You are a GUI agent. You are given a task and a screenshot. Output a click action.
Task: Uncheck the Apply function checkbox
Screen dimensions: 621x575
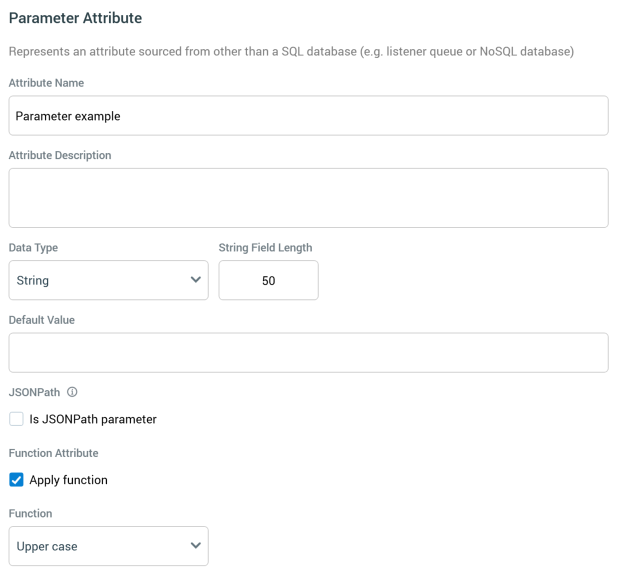coord(16,480)
